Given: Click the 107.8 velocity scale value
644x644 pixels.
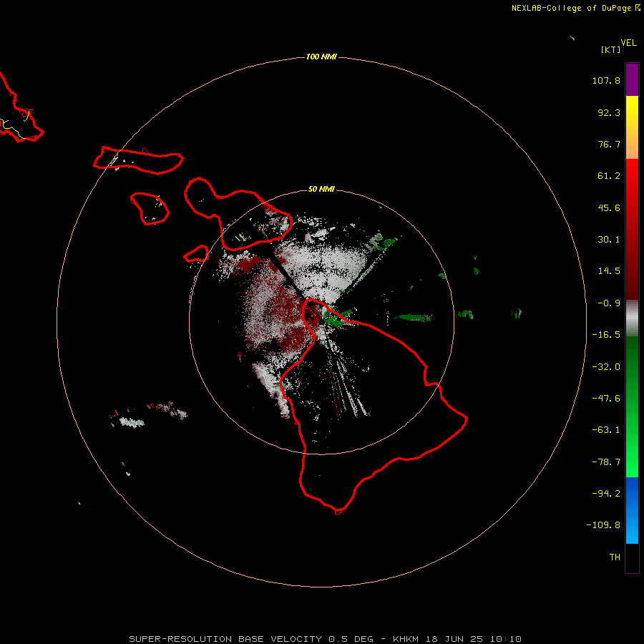Looking at the screenshot, I should [x=606, y=80].
